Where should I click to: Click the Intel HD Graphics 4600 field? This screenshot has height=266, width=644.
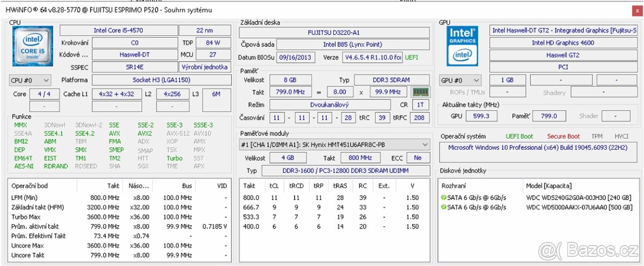(x=563, y=43)
